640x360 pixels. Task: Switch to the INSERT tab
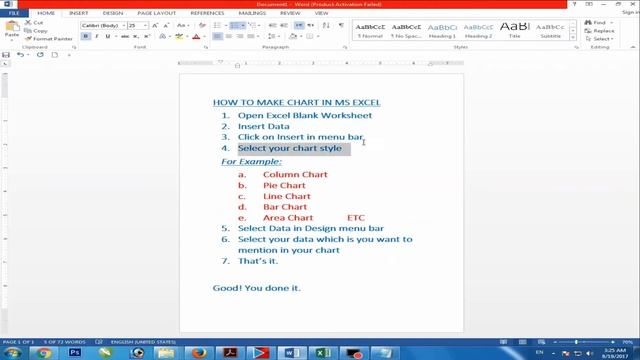coord(79,13)
